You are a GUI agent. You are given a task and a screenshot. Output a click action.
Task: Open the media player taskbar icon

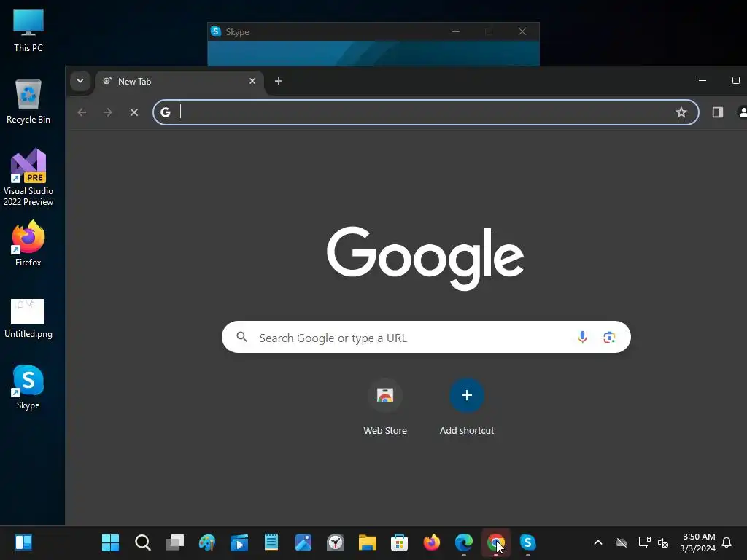(x=239, y=542)
